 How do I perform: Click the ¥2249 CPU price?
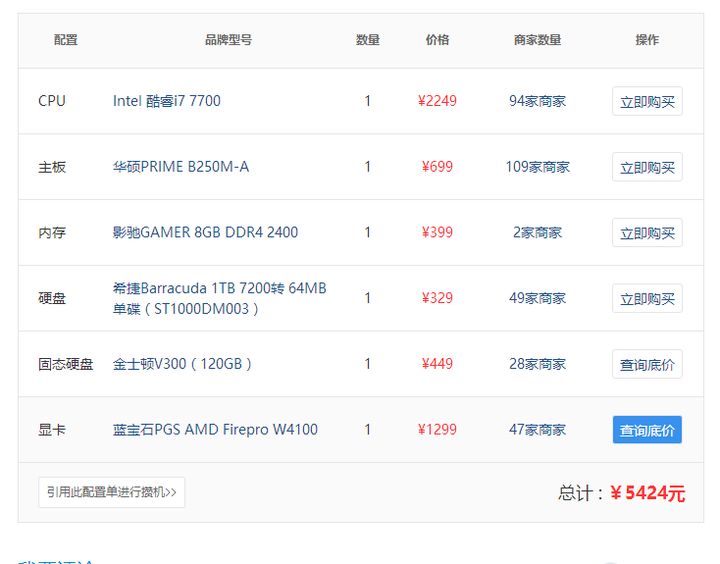pyautogui.click(x=437, y=101)
